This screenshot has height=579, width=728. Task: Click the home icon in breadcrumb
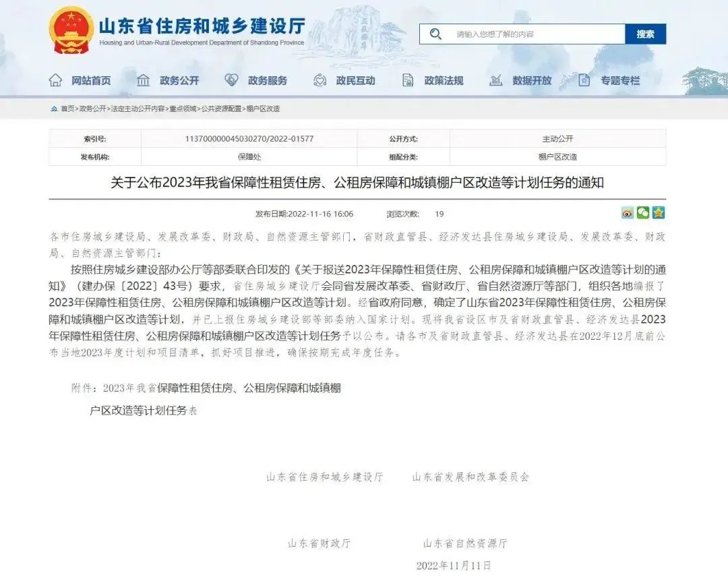coord(54,109)
